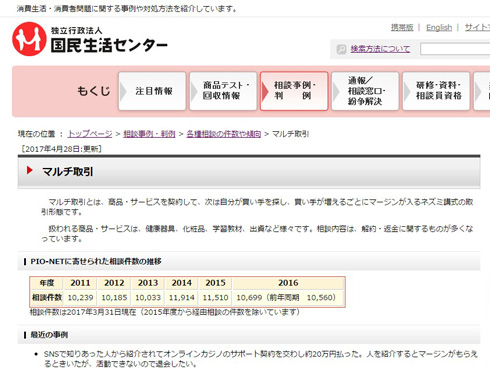Viewport: 490px width, 368px height.
Task: Open 各種相談の件数や傾向 breadcrumb link
Action: 224,134
